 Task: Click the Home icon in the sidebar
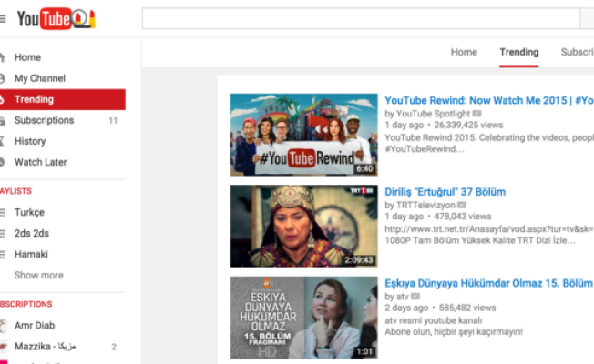click(2, 57)
